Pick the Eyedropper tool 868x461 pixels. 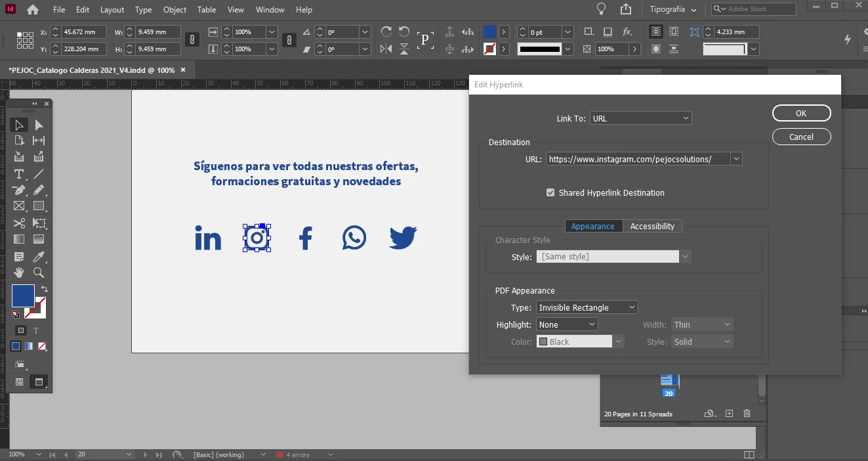click(x=39, y=256)
